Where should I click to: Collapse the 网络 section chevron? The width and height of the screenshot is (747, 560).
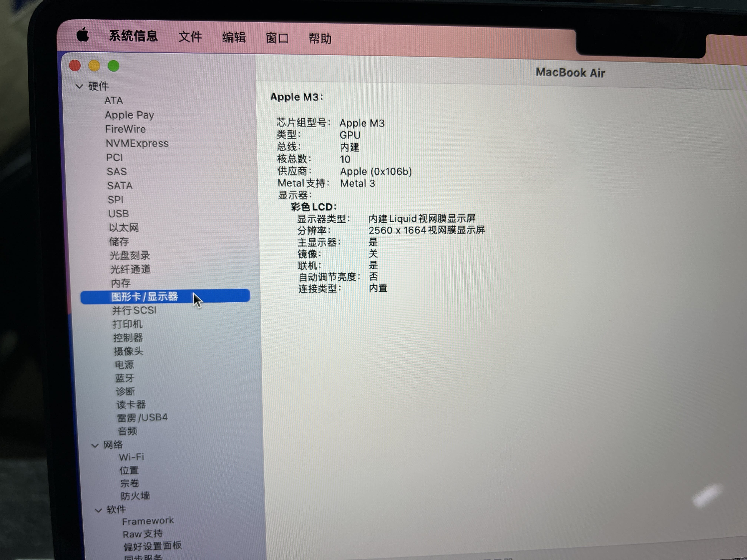[95, 446]
